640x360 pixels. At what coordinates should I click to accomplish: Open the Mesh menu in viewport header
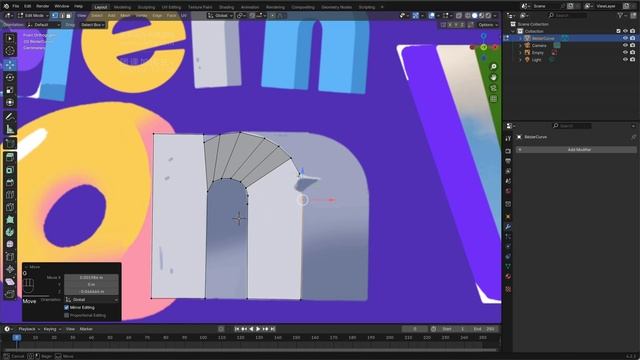click(125, 16)
